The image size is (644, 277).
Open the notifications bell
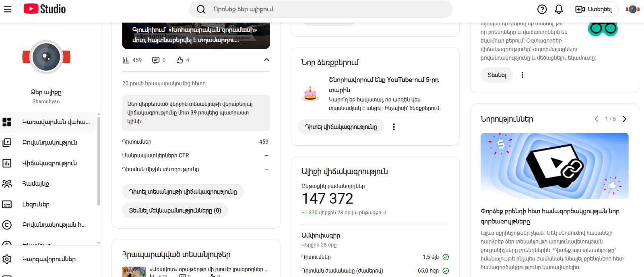click(559, 9)
